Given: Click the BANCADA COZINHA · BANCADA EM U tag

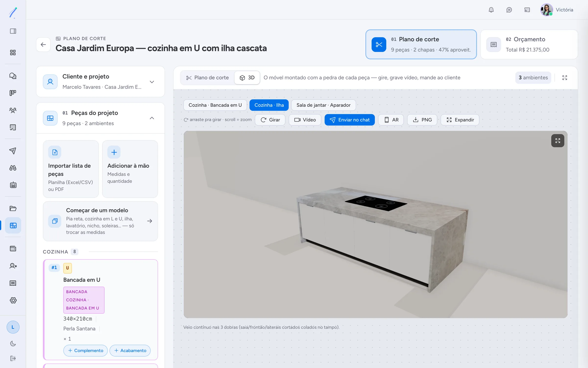Looking at the screenshot, I should coord(84,300).
